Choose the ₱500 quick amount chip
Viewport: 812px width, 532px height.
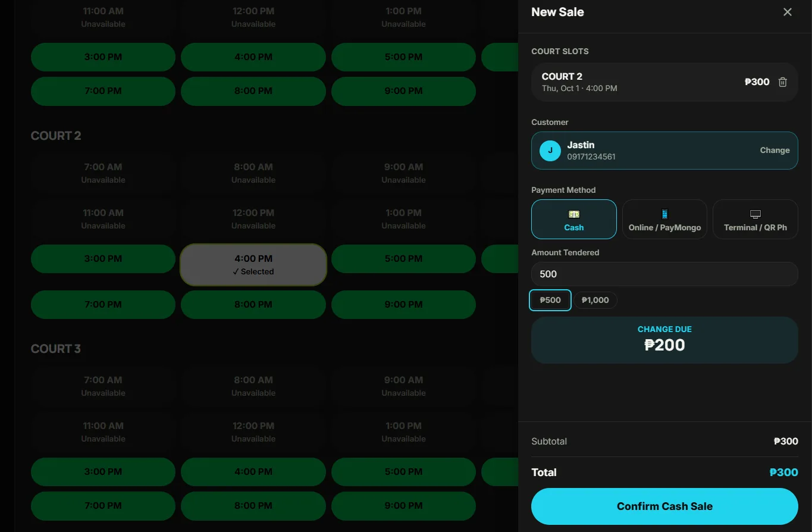[550, 300]
